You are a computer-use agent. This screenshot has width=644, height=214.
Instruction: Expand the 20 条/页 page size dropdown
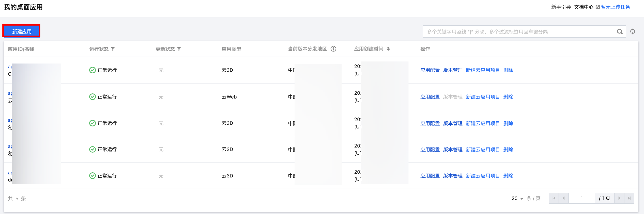click(x=517, y=198)
